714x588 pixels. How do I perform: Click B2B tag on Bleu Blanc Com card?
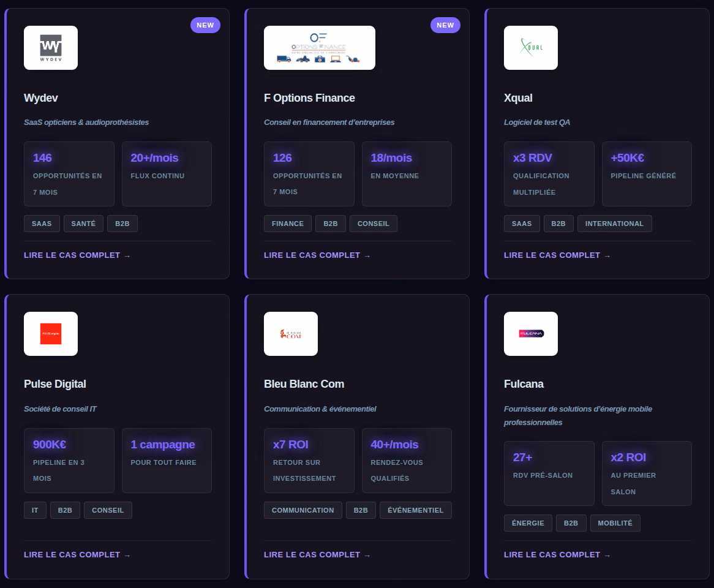[x=361, y=510]
